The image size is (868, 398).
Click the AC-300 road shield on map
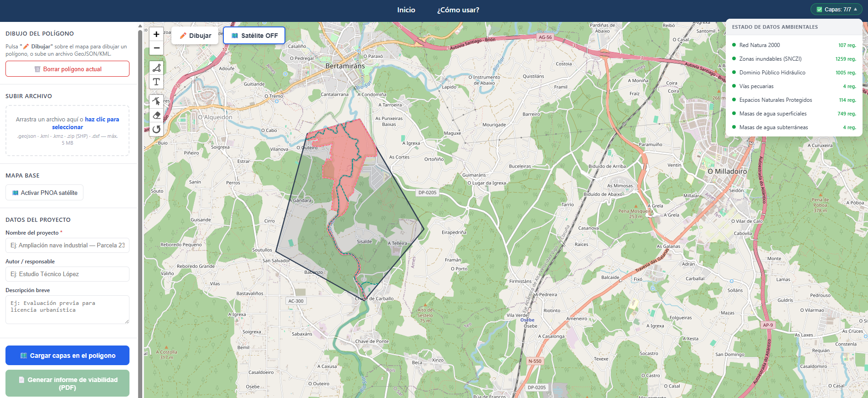tap(296, 301)
